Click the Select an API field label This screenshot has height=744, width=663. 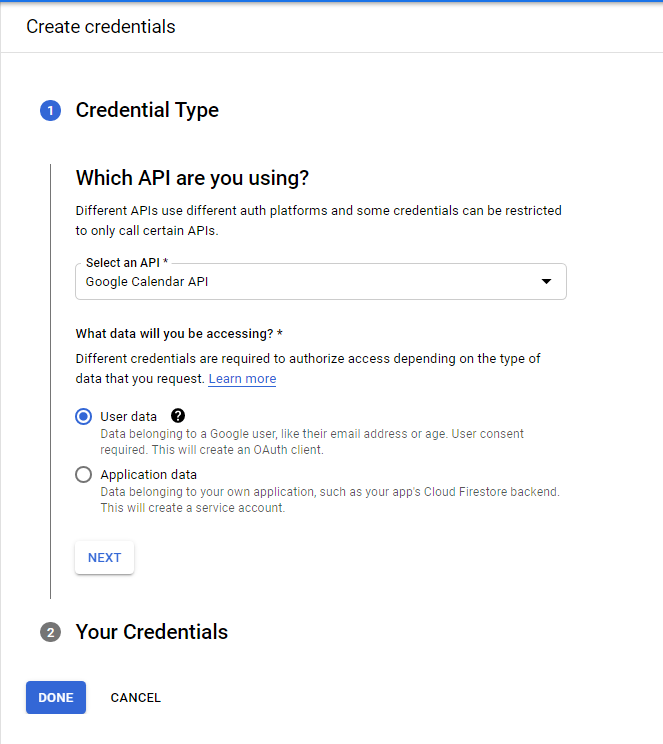coord(127,262)
